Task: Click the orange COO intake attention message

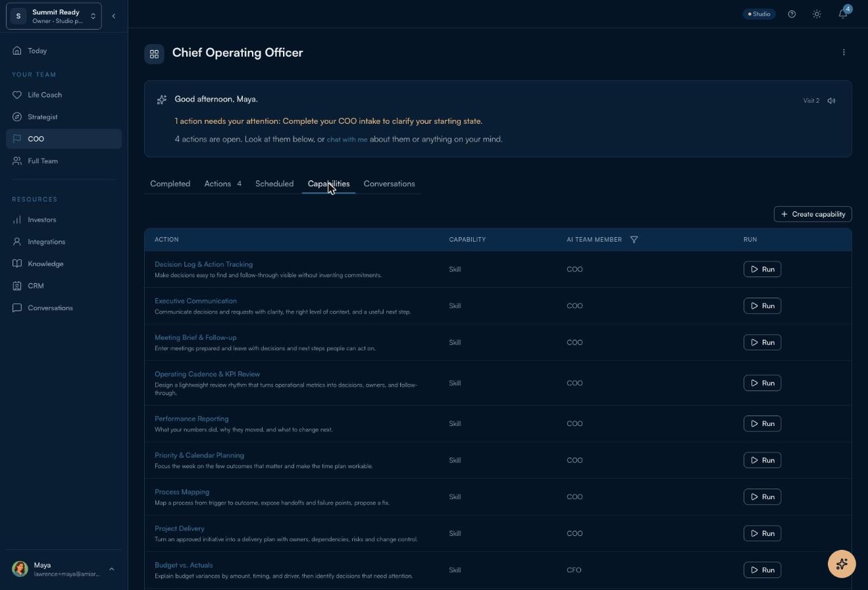Action: (328, 121)
